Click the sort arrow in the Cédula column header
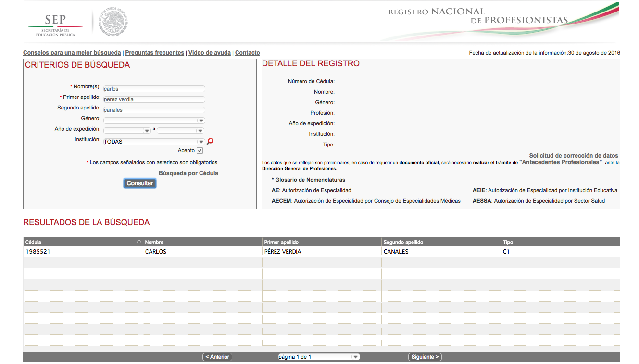This screenshot has height=364, width=639. tap(139, 242)
